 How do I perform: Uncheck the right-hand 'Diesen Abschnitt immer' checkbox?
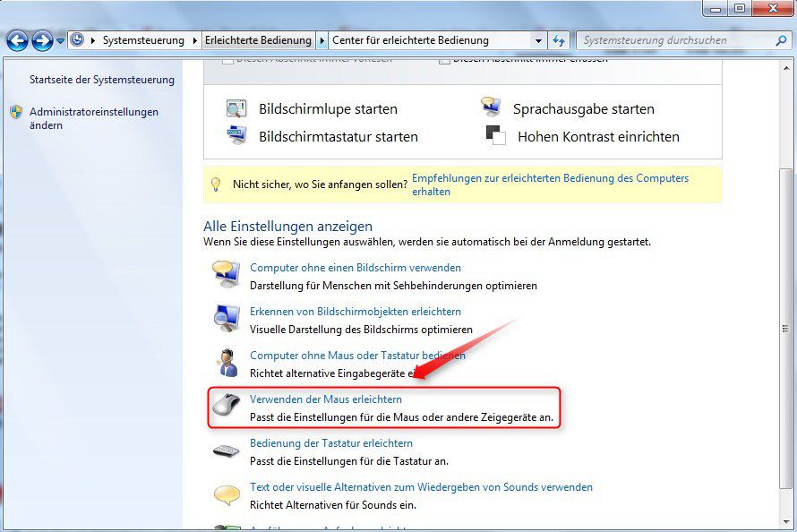(x=443, y=61)
